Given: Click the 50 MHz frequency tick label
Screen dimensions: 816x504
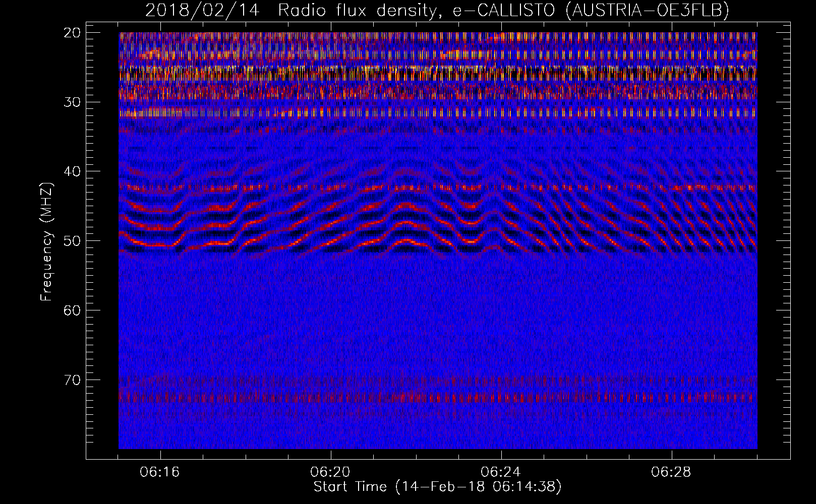Looking at the screenshot, I should (x=73, y=241).
